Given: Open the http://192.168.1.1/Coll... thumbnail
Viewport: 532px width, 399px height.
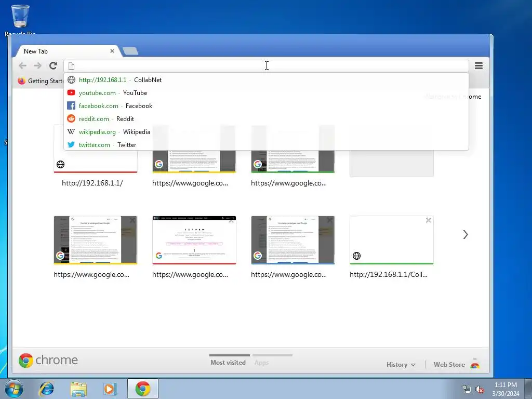Looking at the screenshot, I should point(392,240).
